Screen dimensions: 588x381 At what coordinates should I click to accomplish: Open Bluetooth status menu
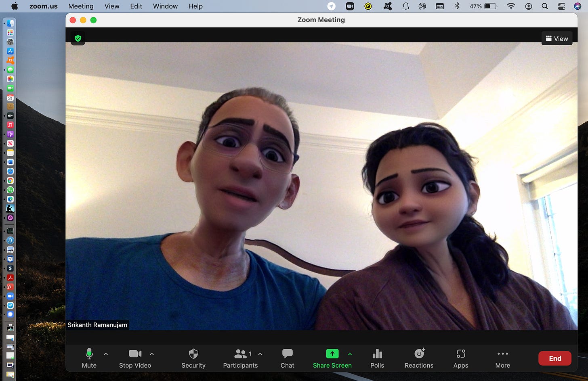click(x=457, y=6)
